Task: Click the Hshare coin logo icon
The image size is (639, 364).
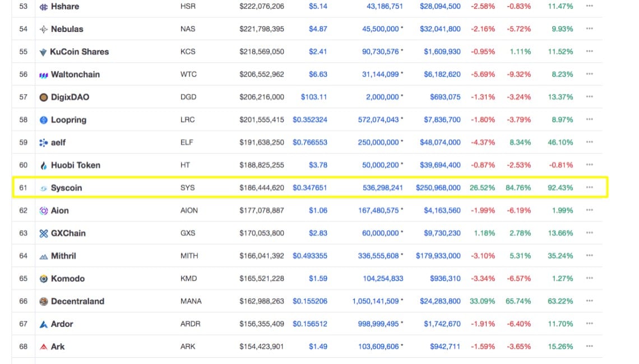Action: (x=44, y=7)
